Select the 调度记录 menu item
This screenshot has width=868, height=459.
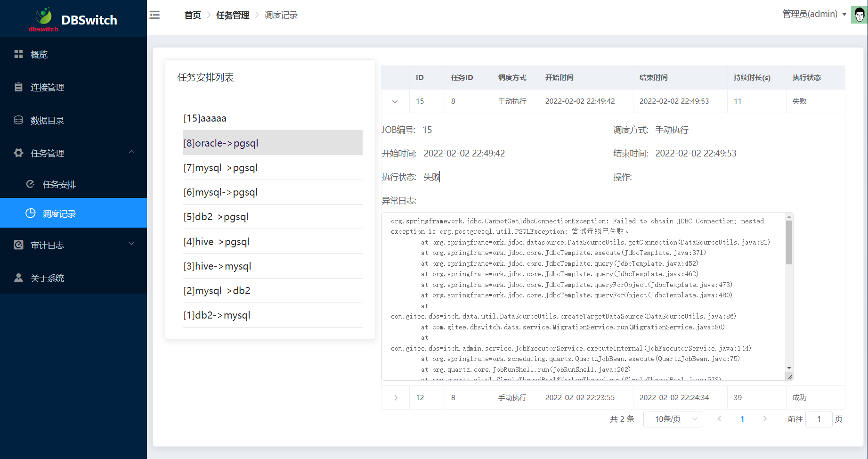pos(59,213)
